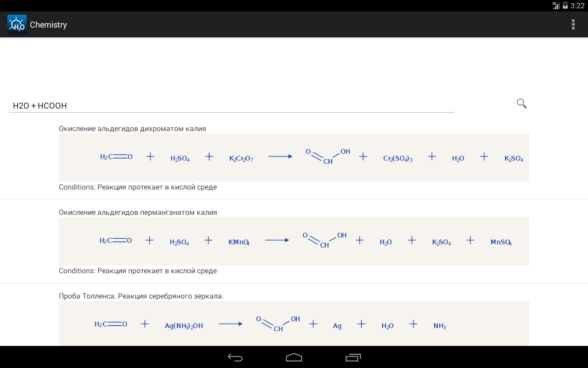
Task: Tap KMnO4 in the second equation
Action: [x=239, y=242]
